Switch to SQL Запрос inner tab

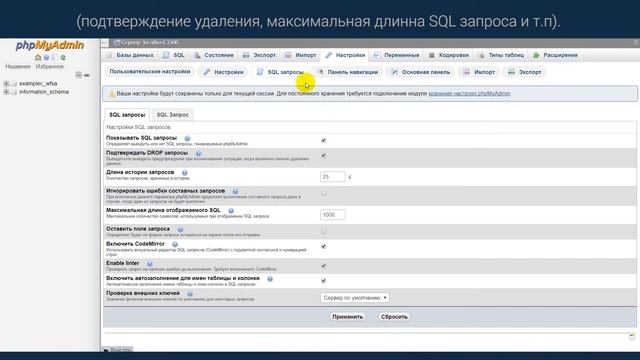[x=173, y=115]
